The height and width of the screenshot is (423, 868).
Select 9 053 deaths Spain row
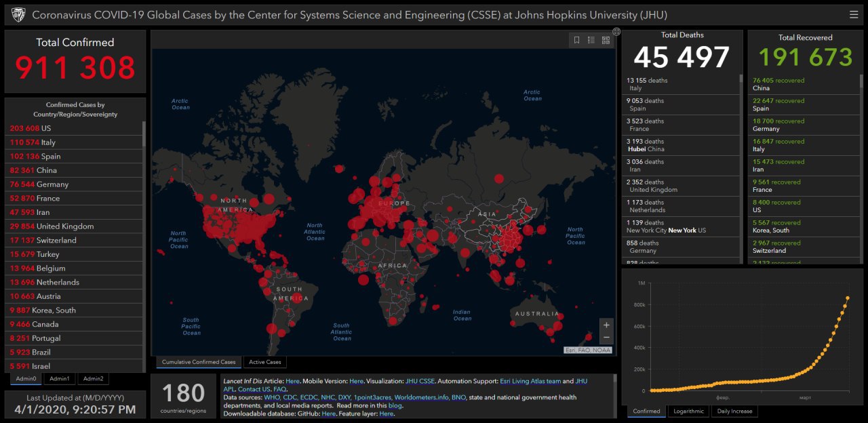681,104
